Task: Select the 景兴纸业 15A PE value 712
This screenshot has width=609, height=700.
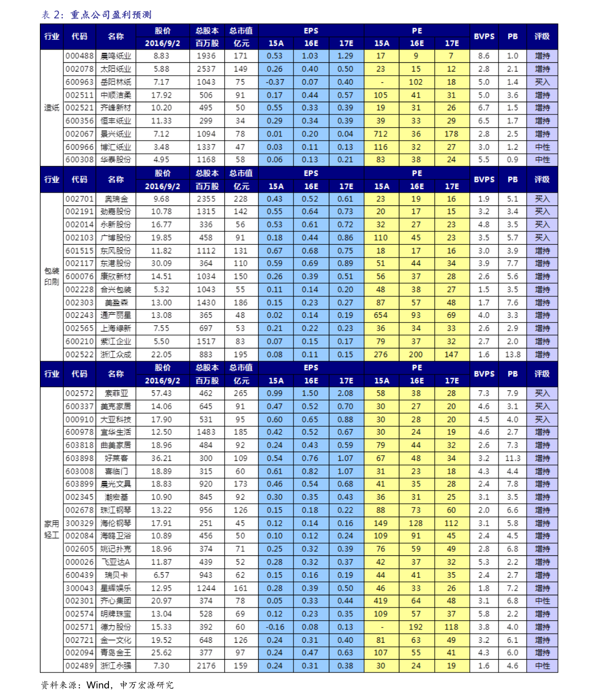Action: point(381,134)
